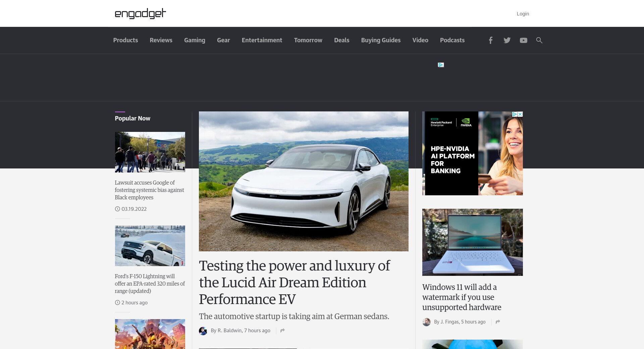Open Engadget's YouTube channel icon

523,40
